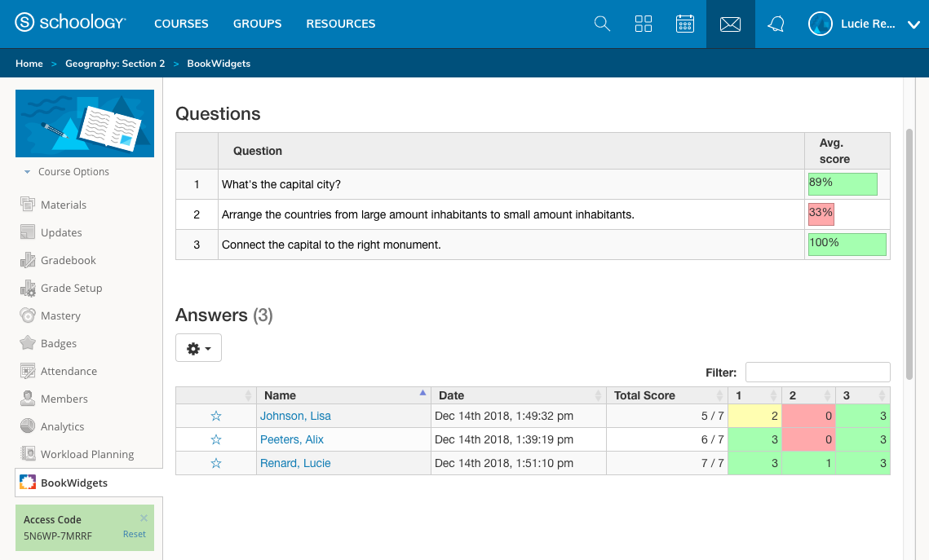Image resolution: width=929 pixels, height=560 pixels.
Task: Click the Badges star icon in sidebar
Action: pyautogui.click(x=28, y=343)
